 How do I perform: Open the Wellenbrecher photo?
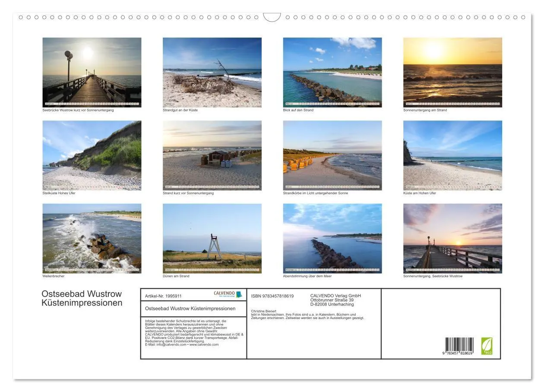pyautogui.click(x=92, y=238)
